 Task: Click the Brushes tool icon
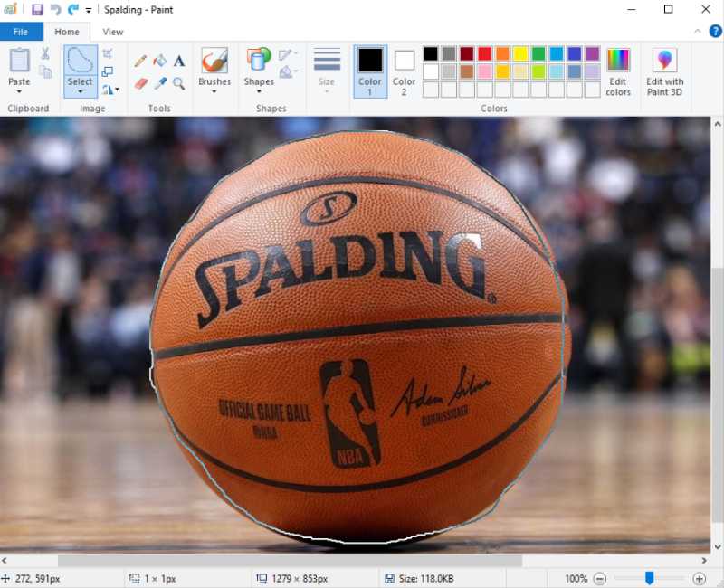tap(214, 61)
